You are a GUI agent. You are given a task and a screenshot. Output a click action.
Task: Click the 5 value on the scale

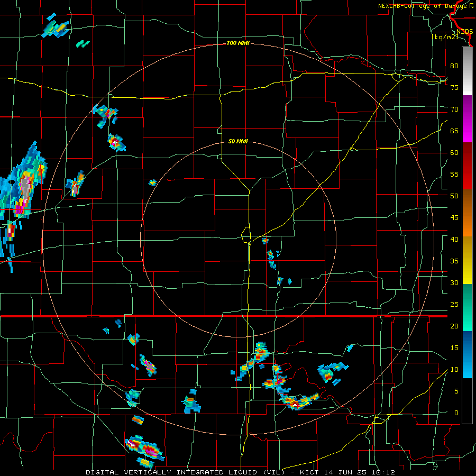point(456,391)
